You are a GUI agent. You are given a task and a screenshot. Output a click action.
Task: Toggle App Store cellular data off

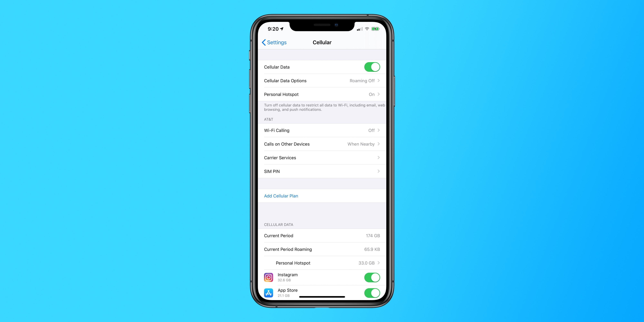(x=372, y=293)
